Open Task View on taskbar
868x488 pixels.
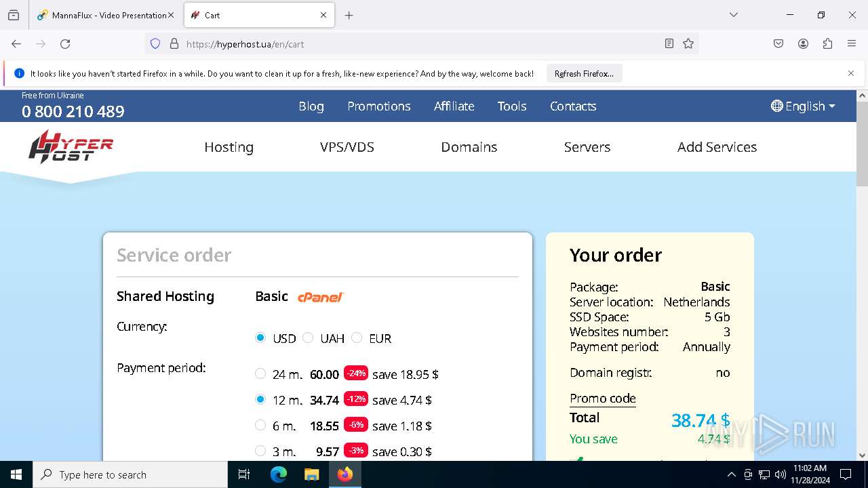244,474
